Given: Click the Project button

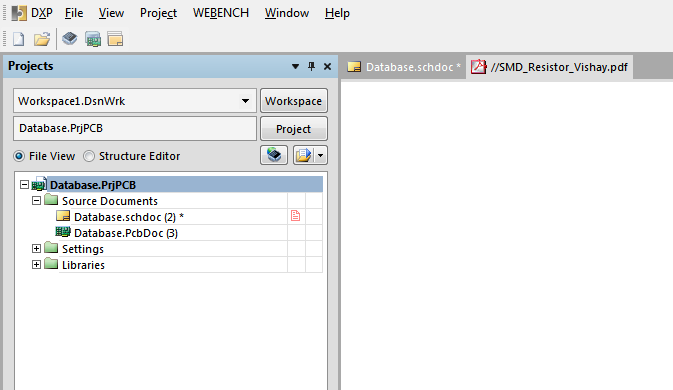Looking at the screenshot, I should pos(294,129).
